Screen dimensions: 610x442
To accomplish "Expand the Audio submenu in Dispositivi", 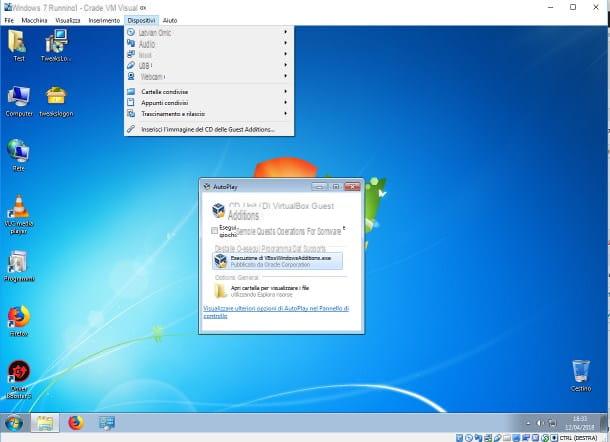I will [209, 44].
